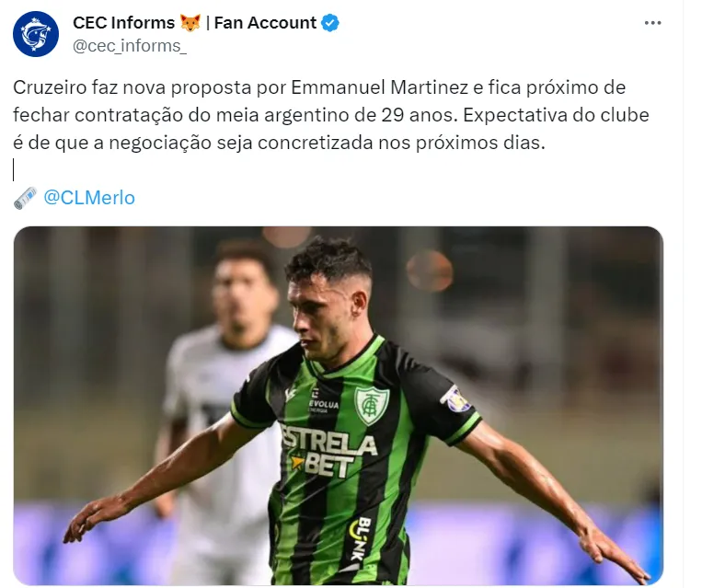Open the @CLMerlo mention link
This screenshot has width=702, height=588.
click(89, 198)
